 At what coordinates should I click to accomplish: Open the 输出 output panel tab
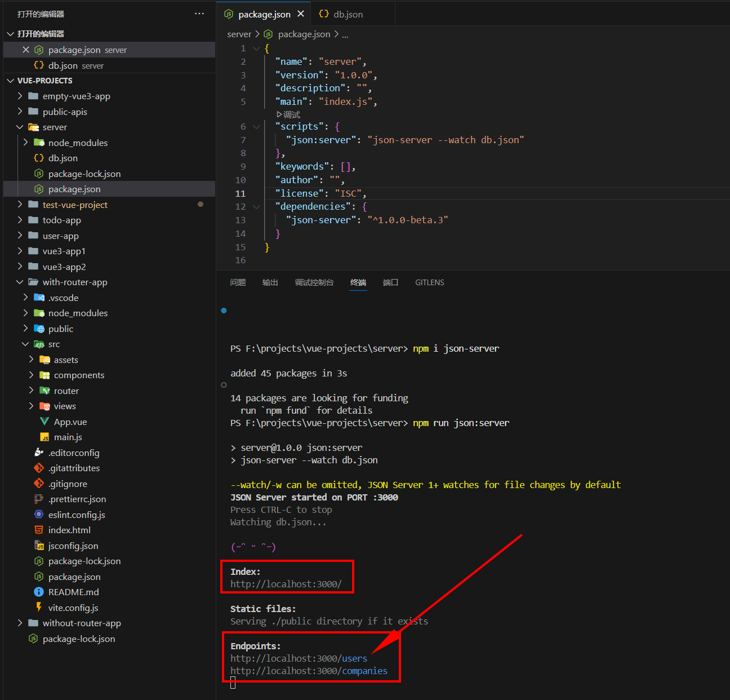coord(270,282)
